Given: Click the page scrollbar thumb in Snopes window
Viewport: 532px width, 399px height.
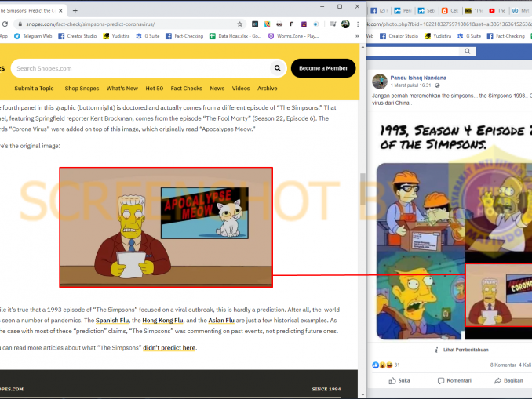Looking at the screenshot, I should click(x=363, y=189).
